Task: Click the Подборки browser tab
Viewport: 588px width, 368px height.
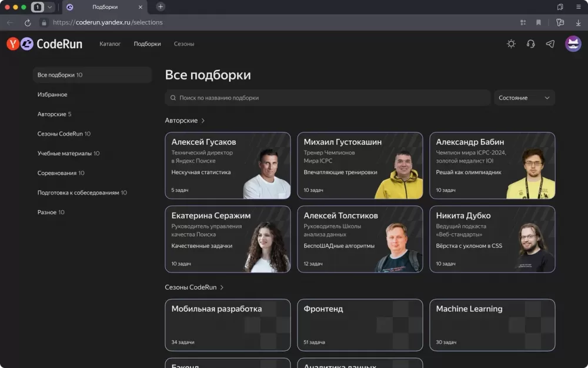Action: tap(105, 7)
